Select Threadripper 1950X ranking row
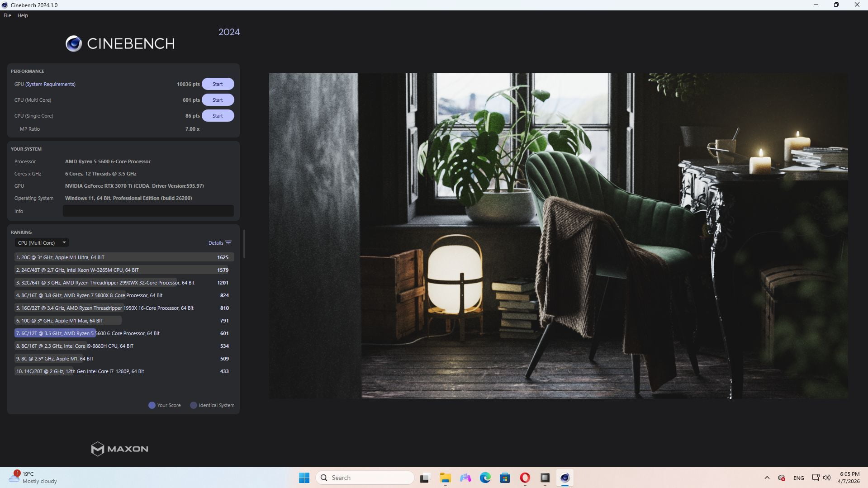 124,308
